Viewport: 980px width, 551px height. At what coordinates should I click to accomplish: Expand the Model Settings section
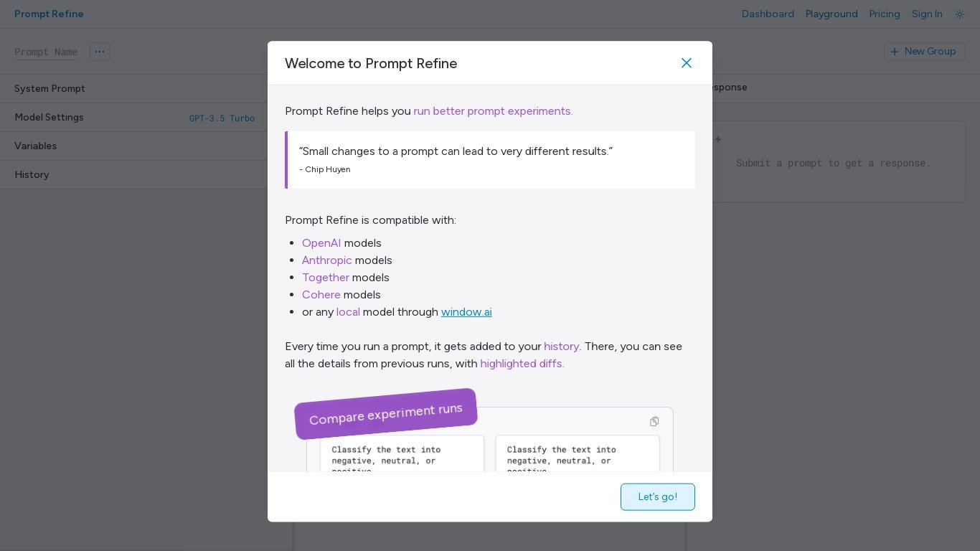coord(50,118)
